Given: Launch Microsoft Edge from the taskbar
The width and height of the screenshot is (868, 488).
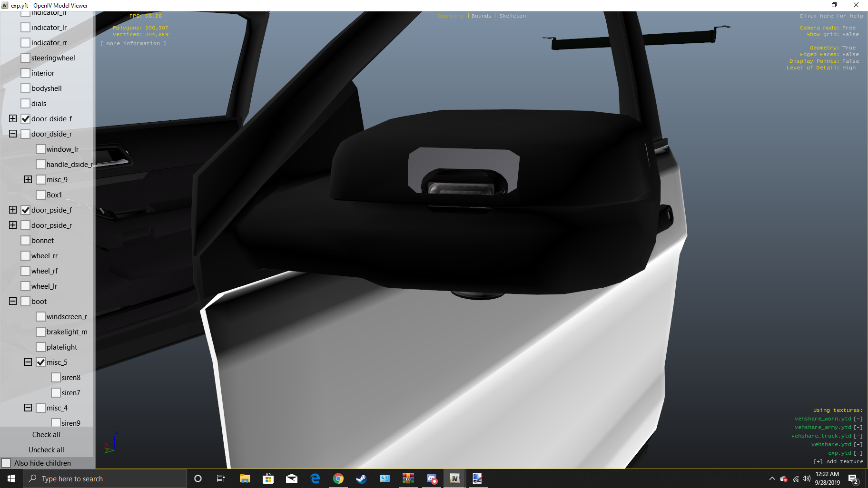Looking at the screenshot, I should (315, 478).
